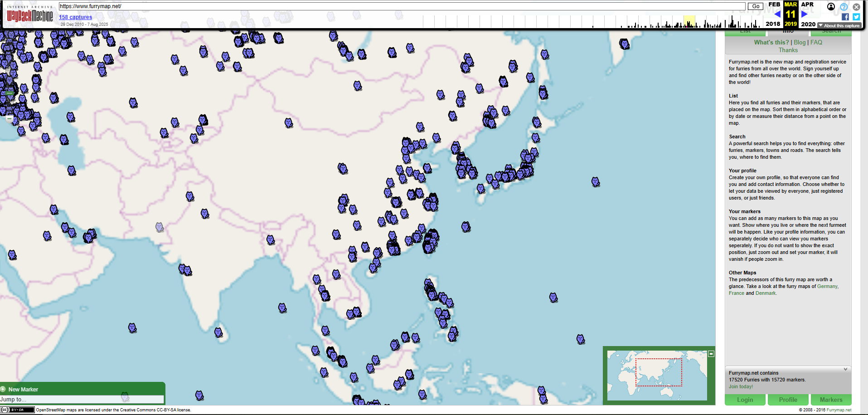Click the Wayback URL address field

(402, 6)
